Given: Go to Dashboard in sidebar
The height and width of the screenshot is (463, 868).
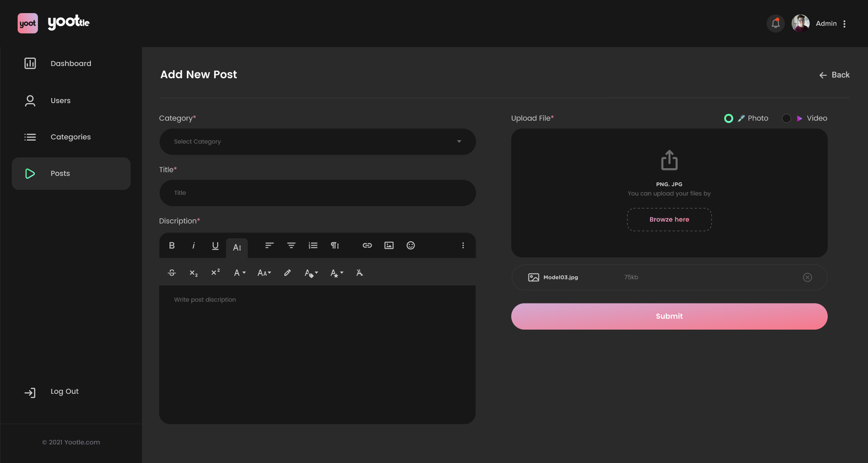Looking at the screenshot, I should [x=71, y=64].
